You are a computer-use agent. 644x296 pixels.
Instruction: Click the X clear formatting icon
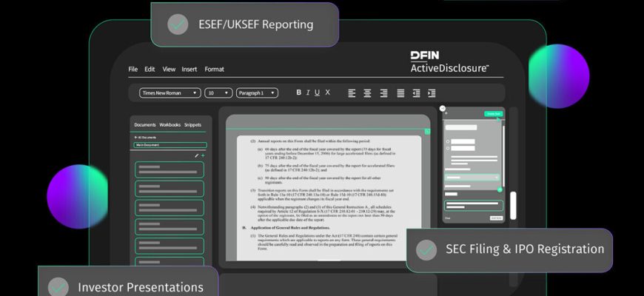[327, 92]
